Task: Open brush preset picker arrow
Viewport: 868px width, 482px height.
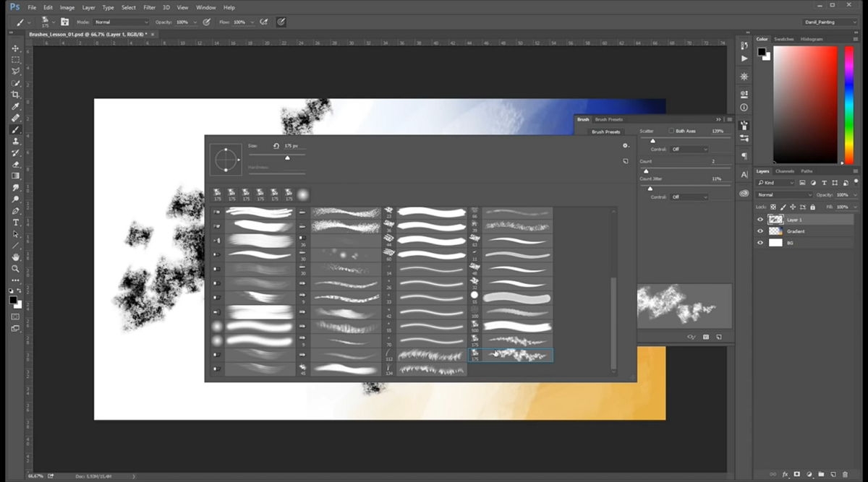Action: [54, 22]
